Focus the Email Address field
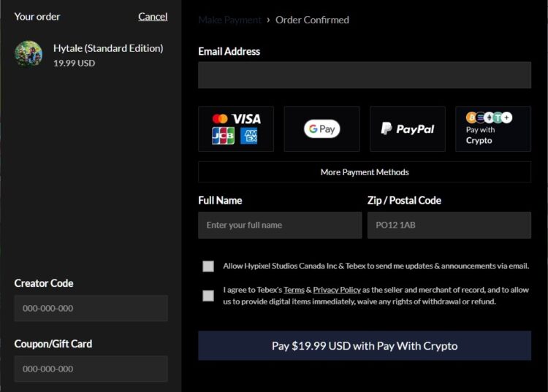548x392 pixels. [365, 75]
